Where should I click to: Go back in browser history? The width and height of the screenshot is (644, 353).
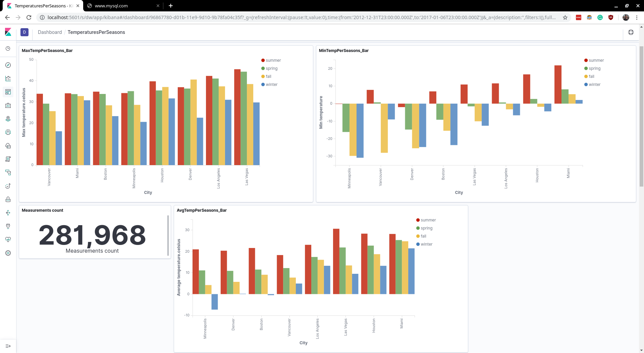pos(7,17)
